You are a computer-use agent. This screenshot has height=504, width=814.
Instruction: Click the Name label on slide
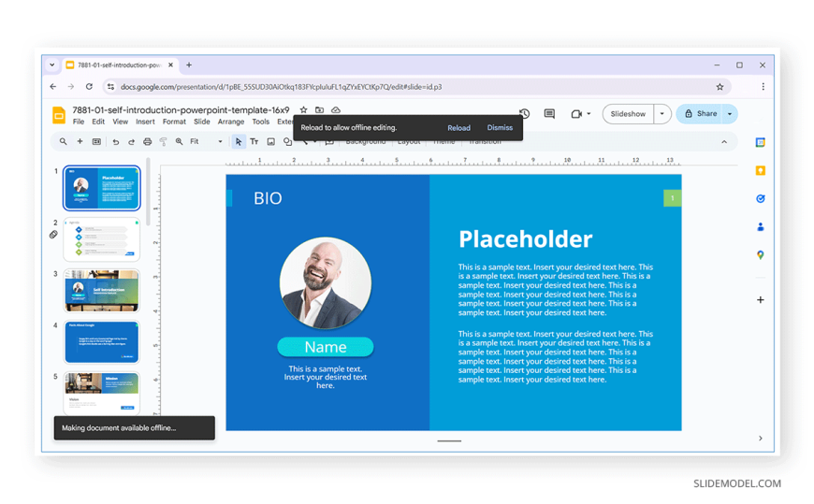coord(325,347)
